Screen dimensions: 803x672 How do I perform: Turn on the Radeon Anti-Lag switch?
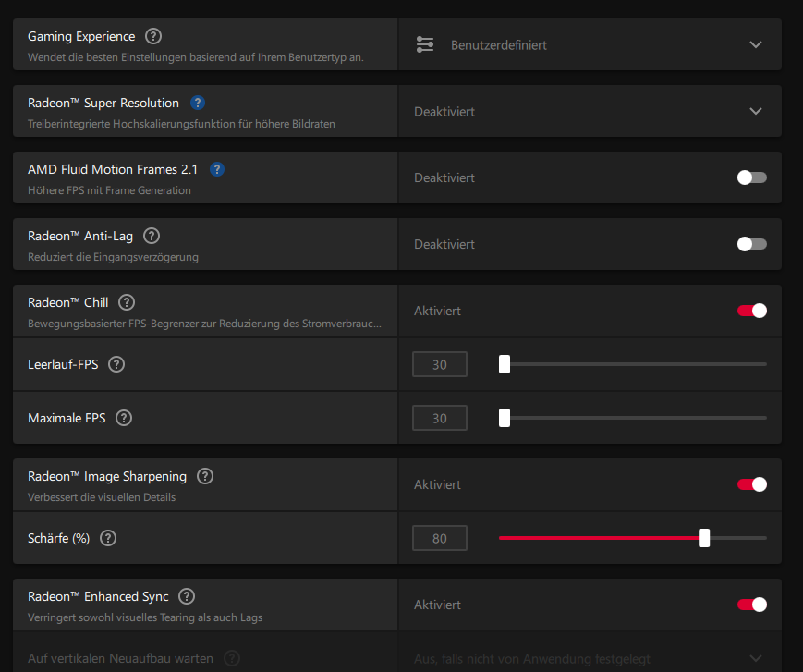coord(751,244)
